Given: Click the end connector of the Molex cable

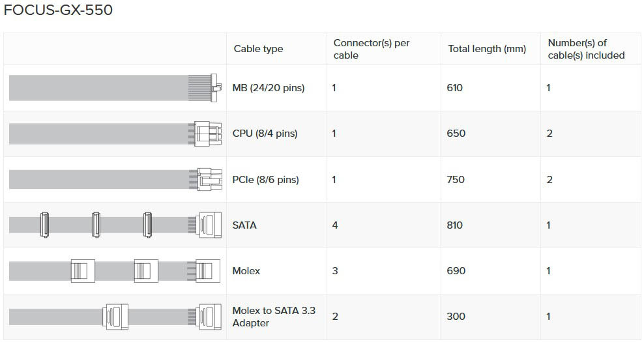Looking at the screenshot, I should 207,270.
